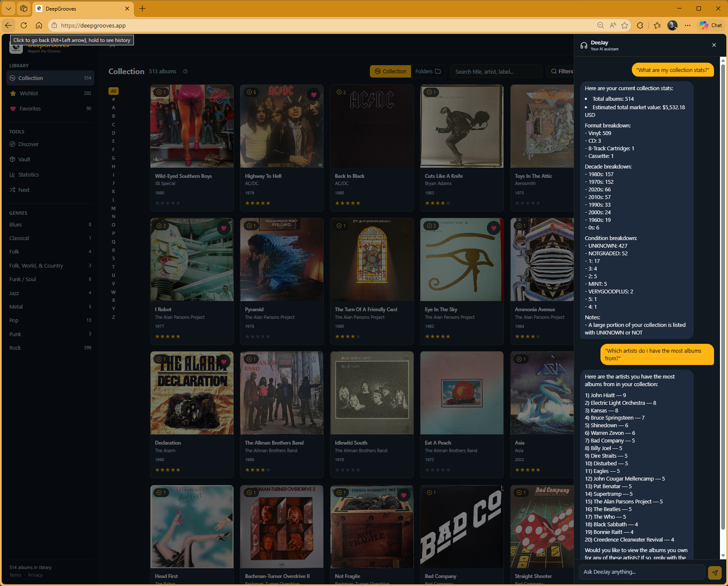Open Favorites in sidebar
The height and width of the screenshot is (586, 728).
pos(50,108)
